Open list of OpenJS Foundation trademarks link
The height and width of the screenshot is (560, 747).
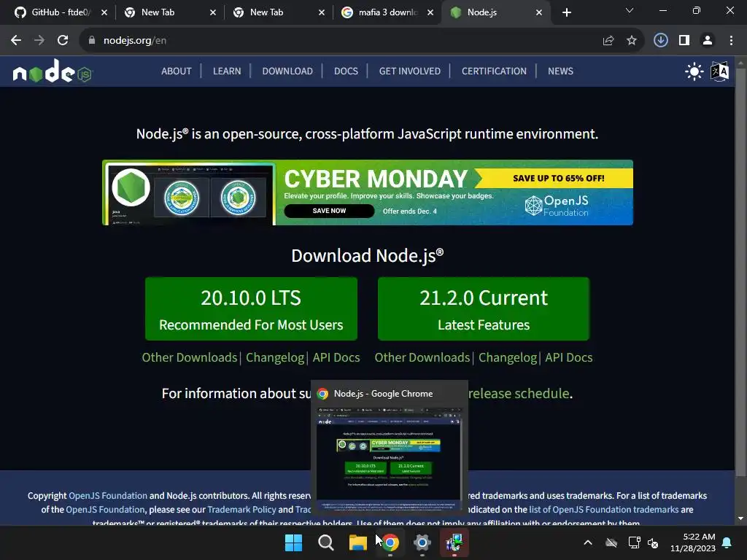pos(604,510)
